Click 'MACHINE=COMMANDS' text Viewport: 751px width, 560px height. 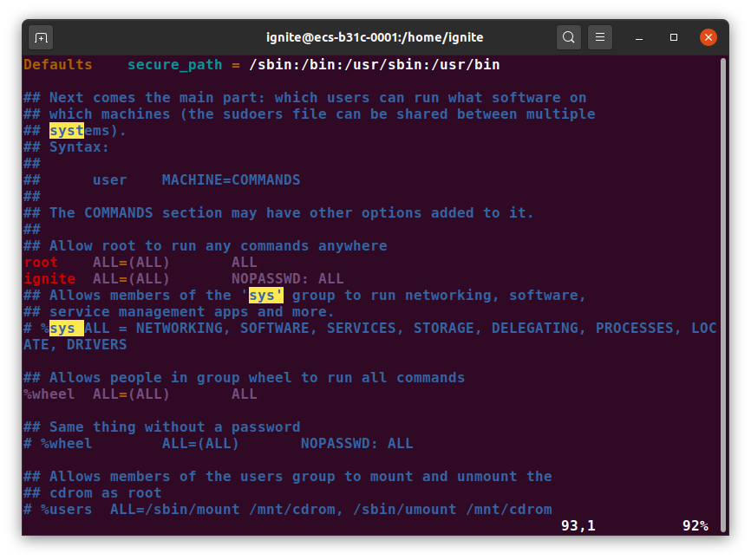pos(232,180)
